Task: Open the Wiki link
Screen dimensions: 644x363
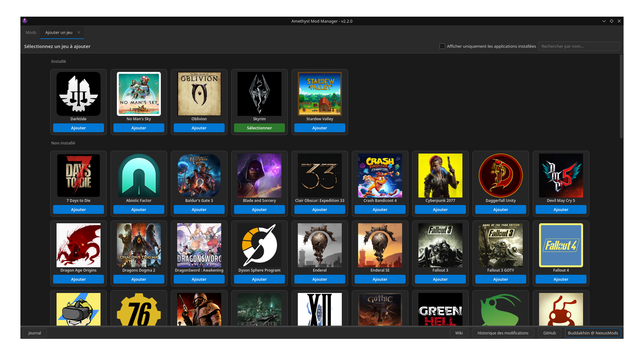Action: pyautogui.click(x=459, y=333)
